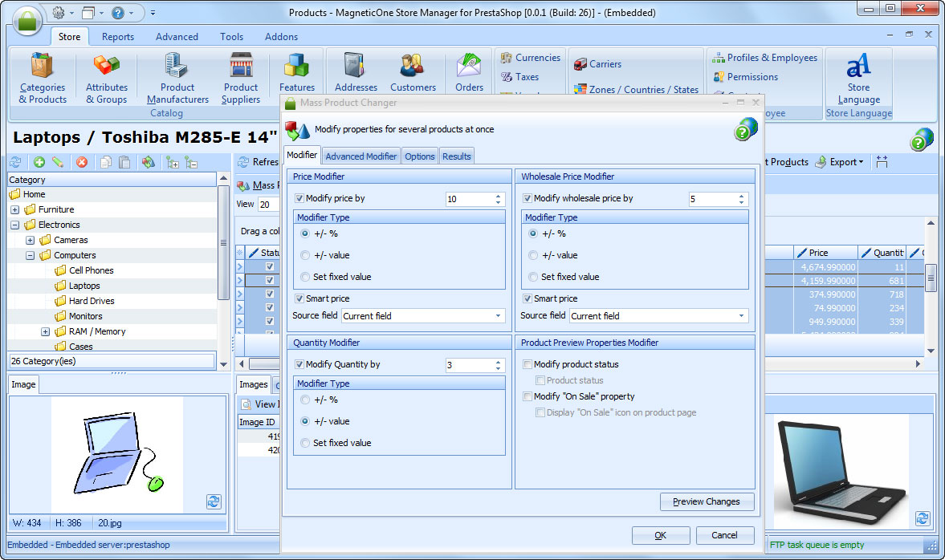
Task: Toggle Modify Quantity by checkbox
Action: coord(299,364)
